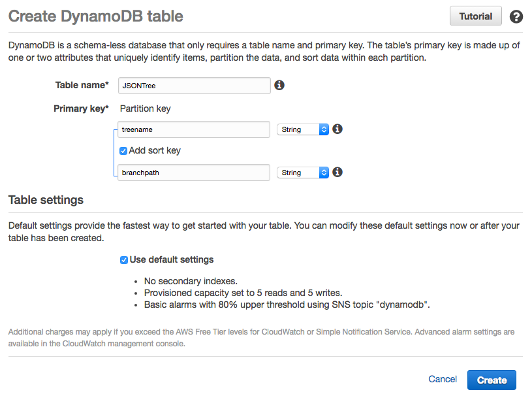Uncheck the Add sort key checkbox
This screenshot has height=396, width=532.
[x=123, y=151]
